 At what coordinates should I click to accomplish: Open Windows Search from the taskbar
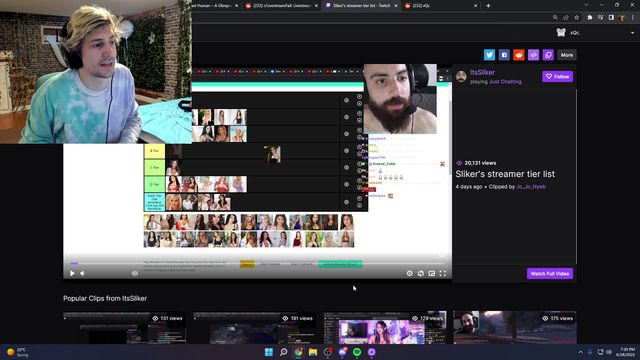(x=283, y=352)
